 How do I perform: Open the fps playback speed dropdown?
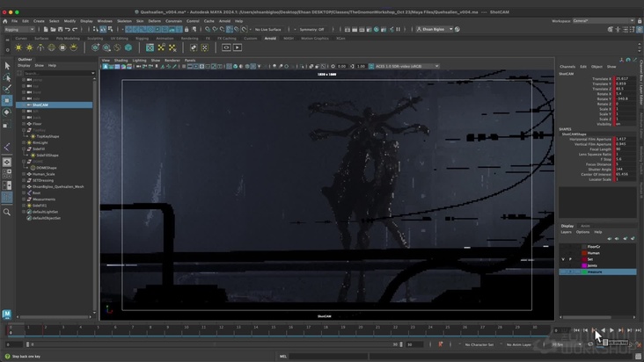(567, 344)
